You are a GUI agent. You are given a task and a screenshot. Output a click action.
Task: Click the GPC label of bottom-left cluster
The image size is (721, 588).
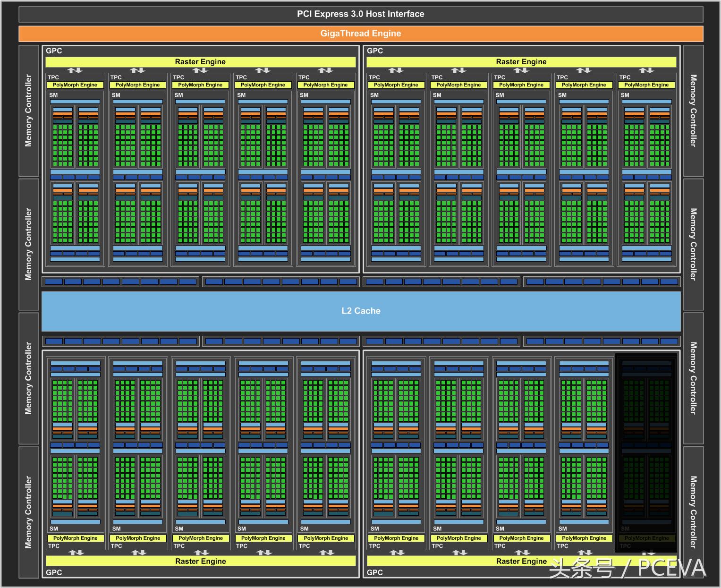pyautogui.click(x=54, y=572)
